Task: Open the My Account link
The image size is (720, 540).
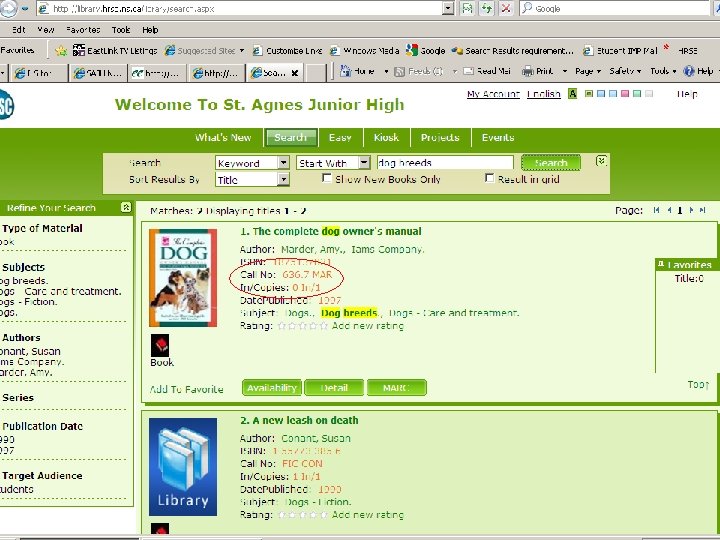Action: coord(493,94)
